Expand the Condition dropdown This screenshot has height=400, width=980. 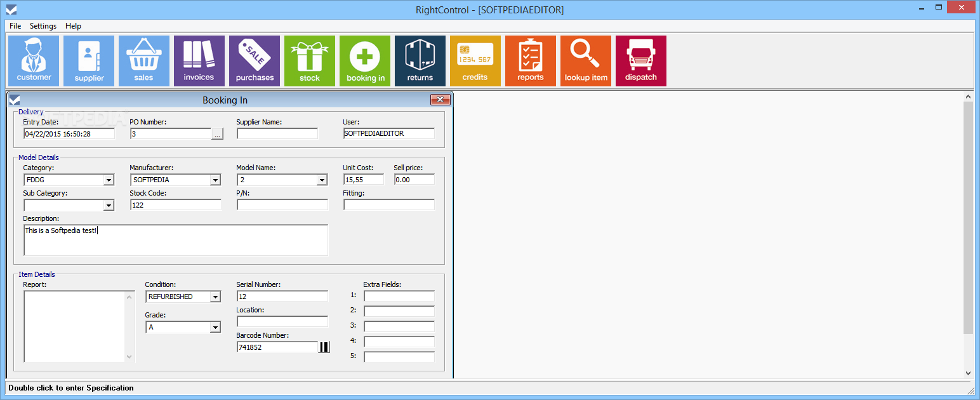click(x=215, y=297)
